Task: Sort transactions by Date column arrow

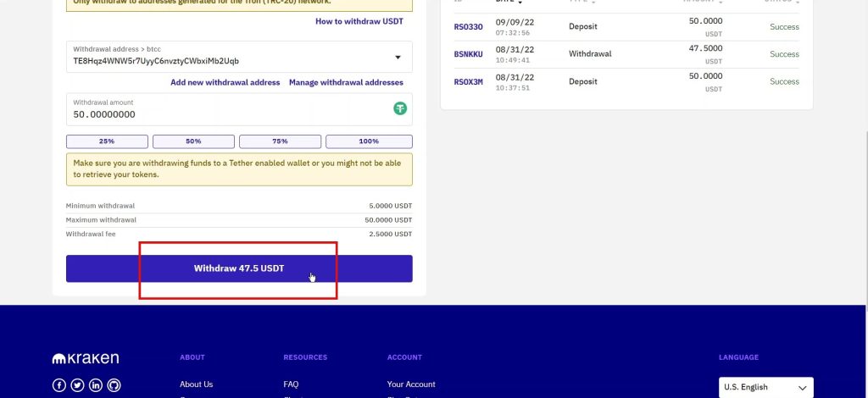Action: click(520, 3)
